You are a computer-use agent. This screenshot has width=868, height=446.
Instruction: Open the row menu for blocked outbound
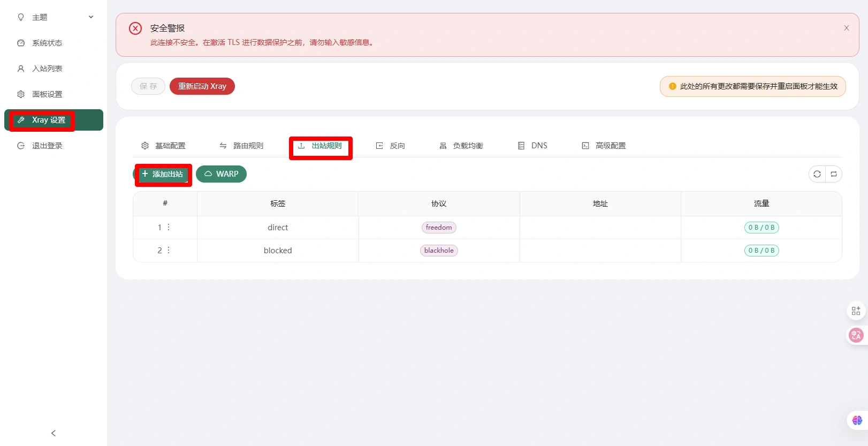[x=169, y=251]
